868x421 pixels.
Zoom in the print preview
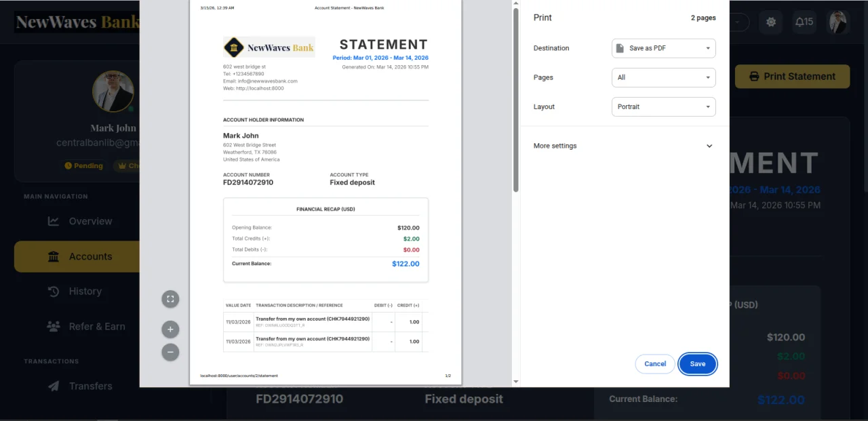pos(170,329)
